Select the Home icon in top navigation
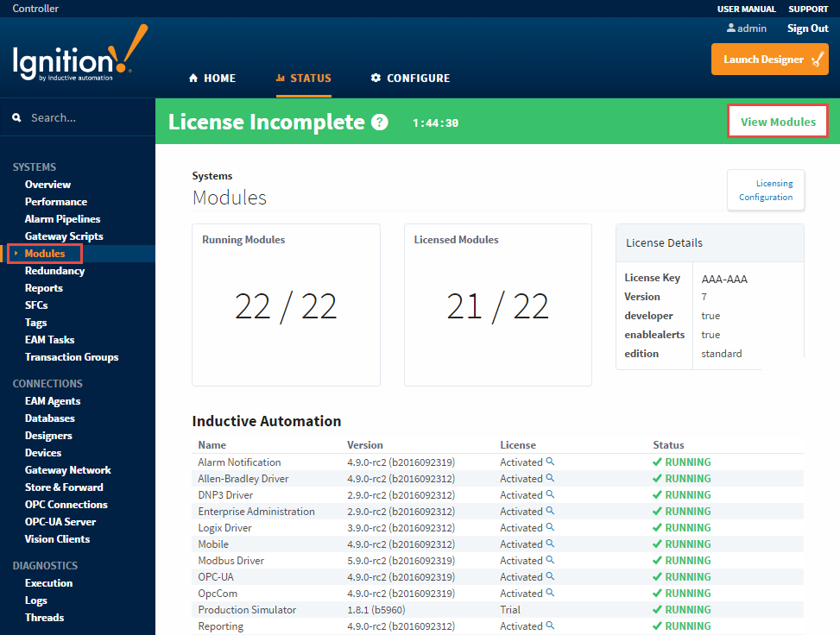 pyautogui.click(x=192, y=78)
